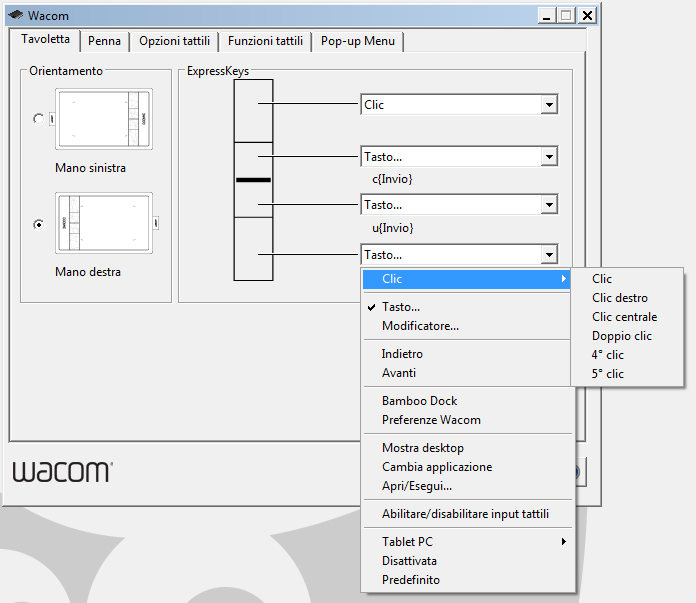Choose Cambia applicazione in the menu
The height and width of the screenshot is (603, 696).
coord(468,467)
